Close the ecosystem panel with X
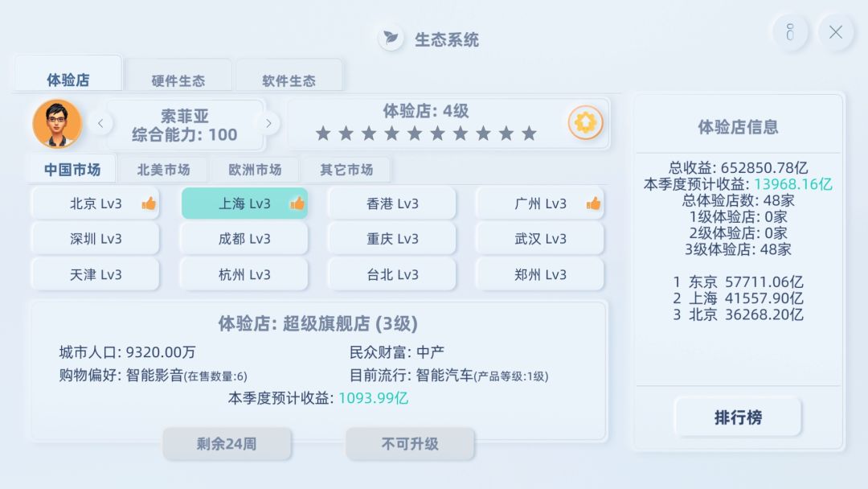868x489 pixels. (x=835, y=33)
